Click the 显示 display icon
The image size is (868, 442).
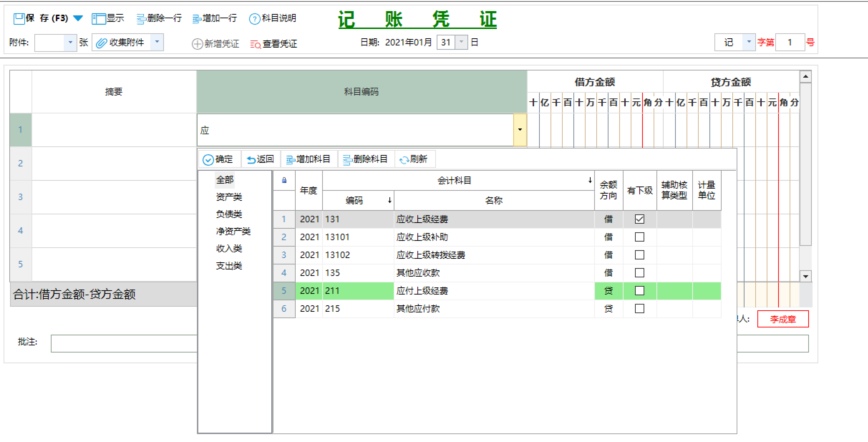[x=98, y=19]
